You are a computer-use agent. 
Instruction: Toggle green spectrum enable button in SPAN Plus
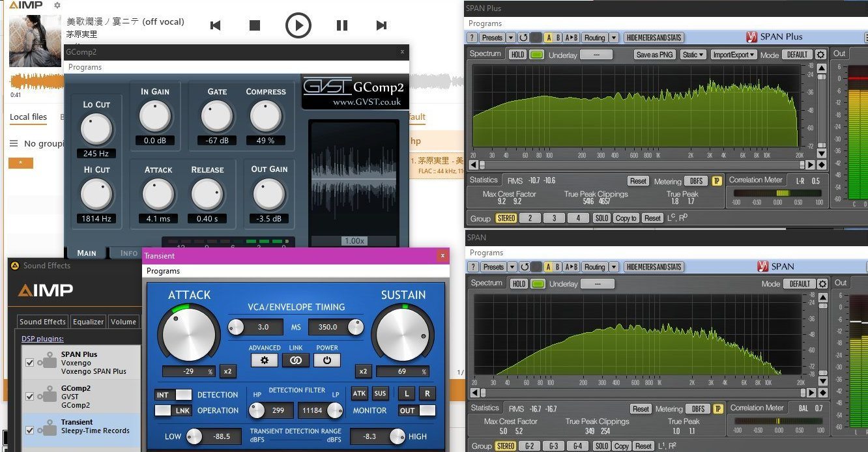click(x=536, y=55)
